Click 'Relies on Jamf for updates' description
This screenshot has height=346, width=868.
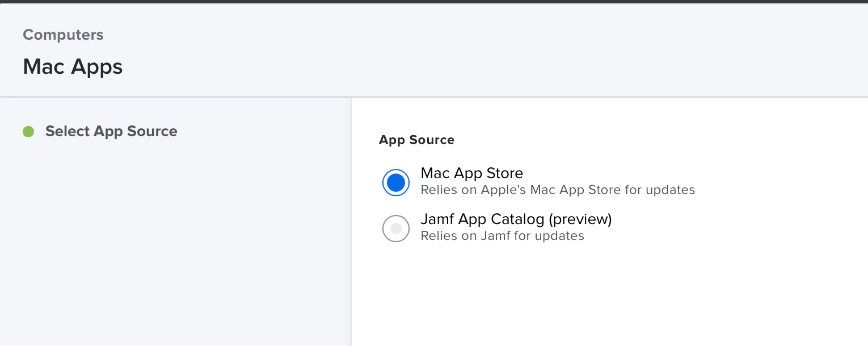click(502, 236)
